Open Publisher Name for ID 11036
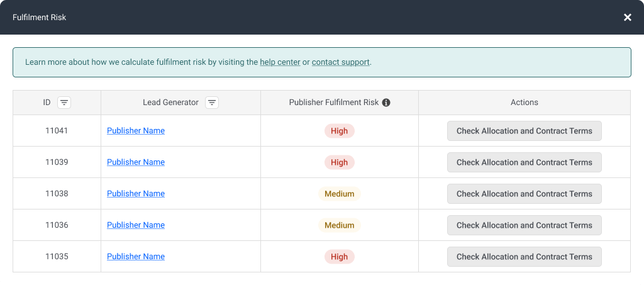644x285 pixels. click(x=136, y=225)
